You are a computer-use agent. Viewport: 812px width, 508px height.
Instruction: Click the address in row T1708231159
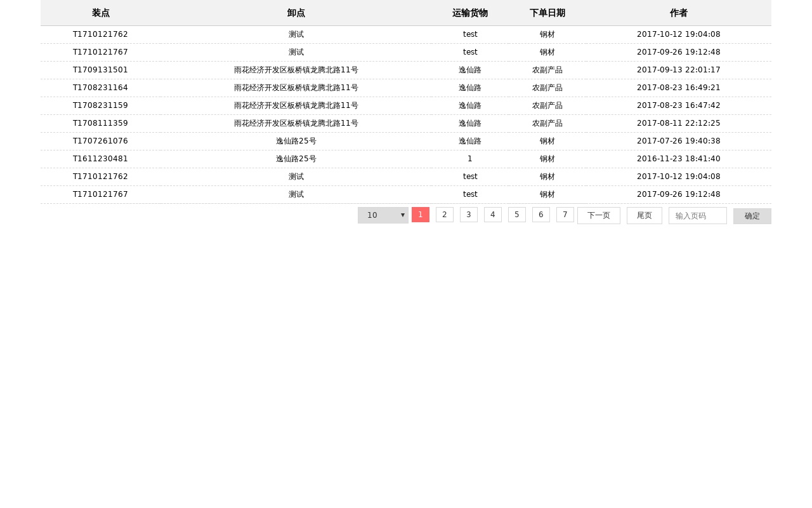296,105
